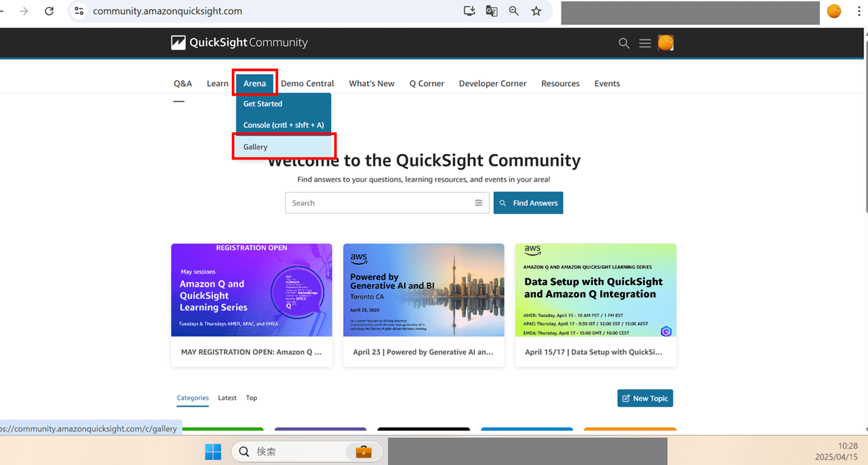Click the zoom magnifier icon in address bar
This screenshot has width=868, height=465.
pyautogui.click(x=514, y=11)
